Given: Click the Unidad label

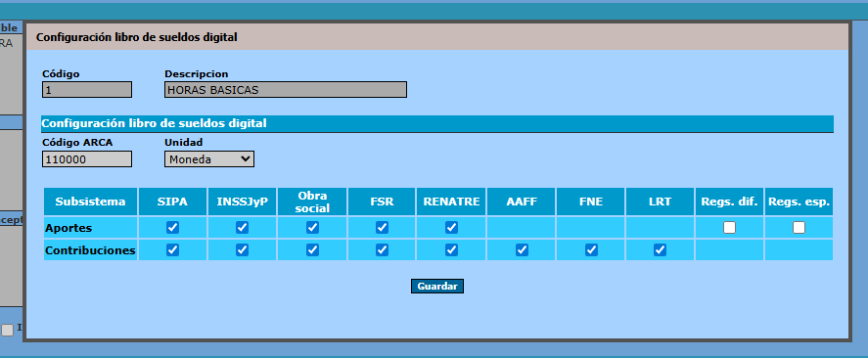Looking at the screenshot, I should 183,142.
